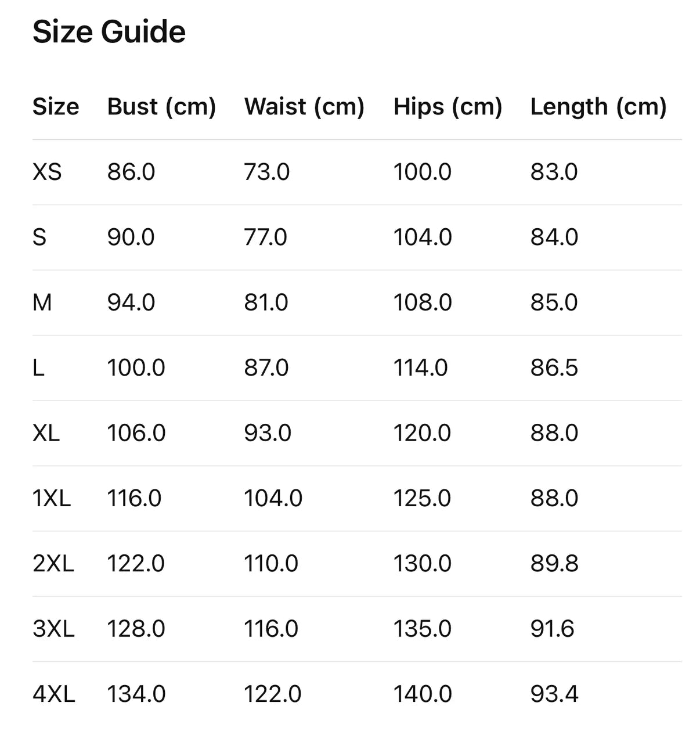The height and width of the screenshot is (746, 700).
Task: Select bust value 90.0 for size S
Action: pyautogui.click(x=131, y=237)
